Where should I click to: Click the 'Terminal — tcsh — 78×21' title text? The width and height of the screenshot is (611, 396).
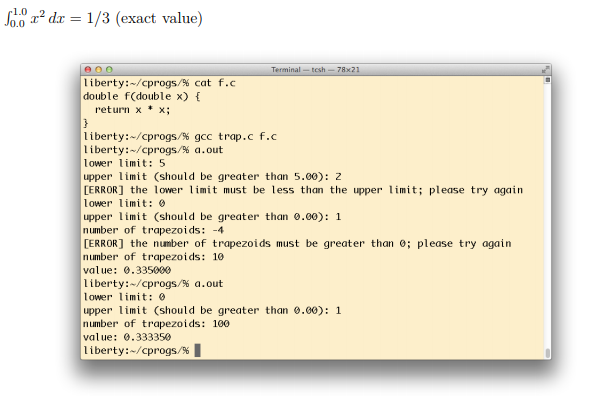[x=315, y=70]
